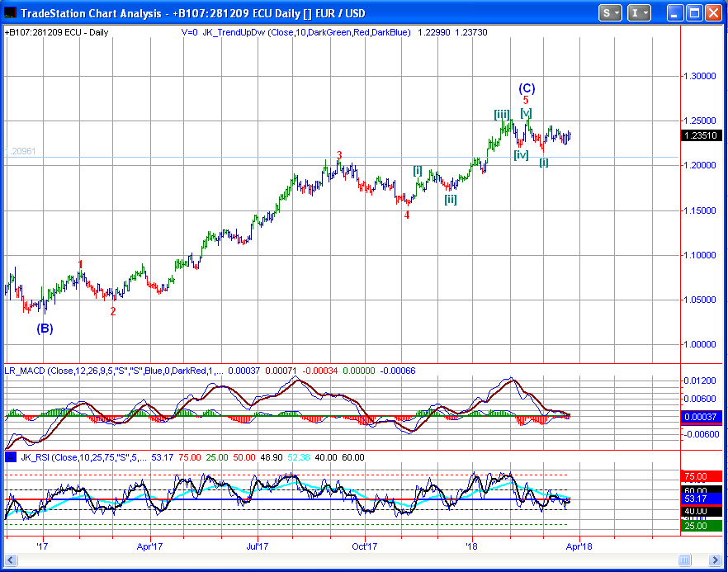Click the teal [iii] subwave label
This screenshot has width=728, height=572.
click(502, 114)
